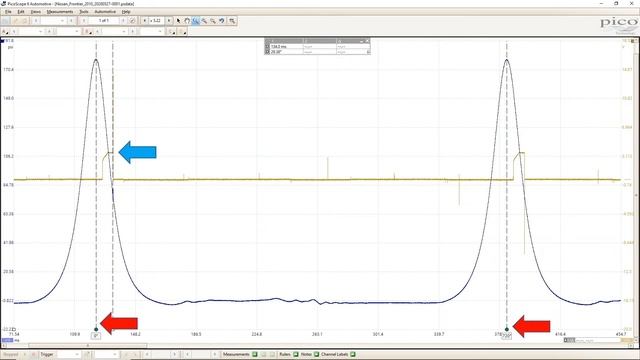This screenshot has height=360, width=640.
Task: Open the File menu
Action: pyautogui.click(x=8, y=12)
